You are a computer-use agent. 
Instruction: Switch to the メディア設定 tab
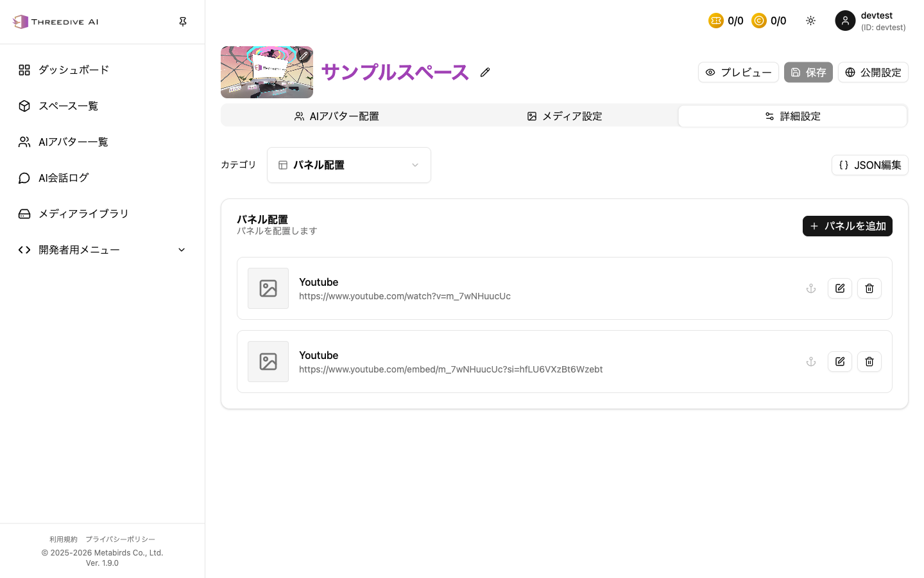[565, 116]
